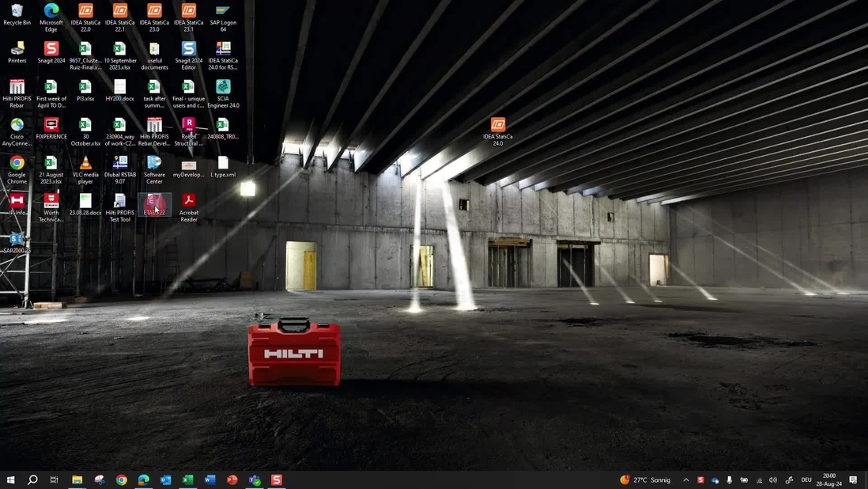
Task: Open the volume control in system tray
Action: tap(773, 480)
